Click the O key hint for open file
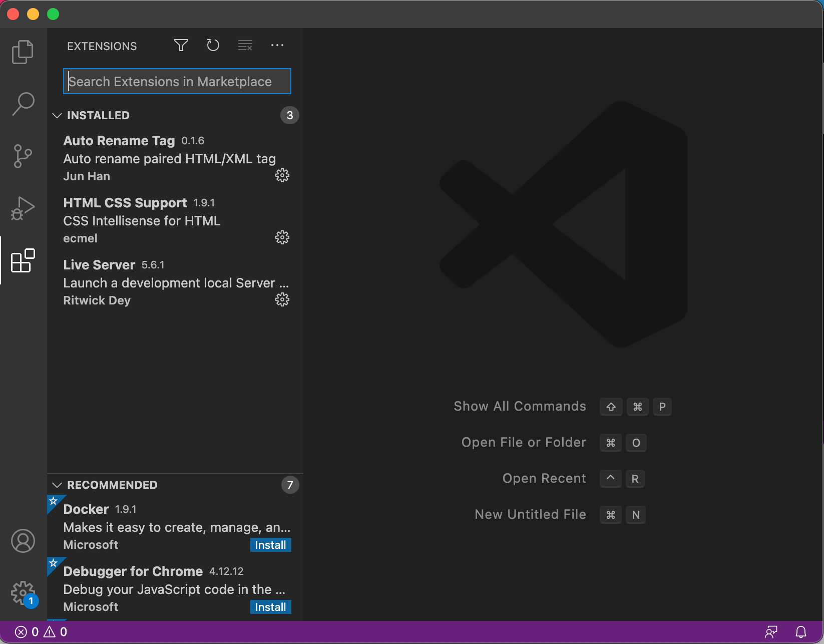The image size is (824, 644). pyautogui.click(x=636, y=443)
